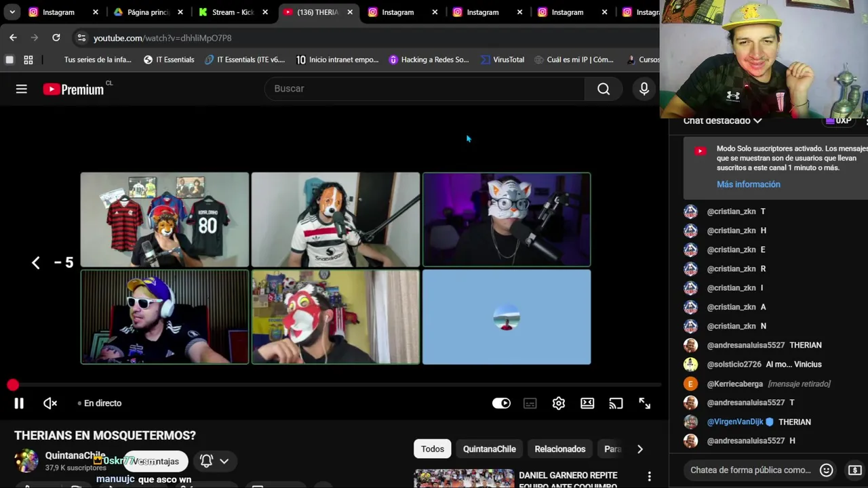Open @cristian_zkn avatar beside message T
Viewport: 868px width, 488px height.
point(690,211)
